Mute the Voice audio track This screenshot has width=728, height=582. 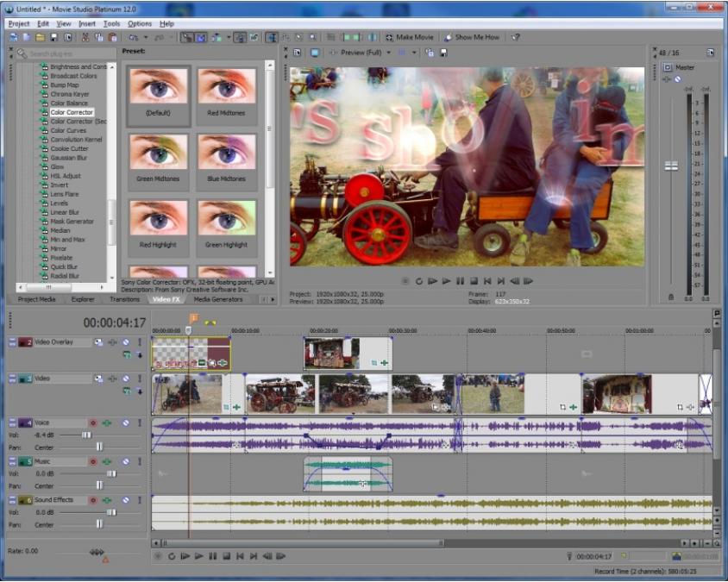pos(126,422)
